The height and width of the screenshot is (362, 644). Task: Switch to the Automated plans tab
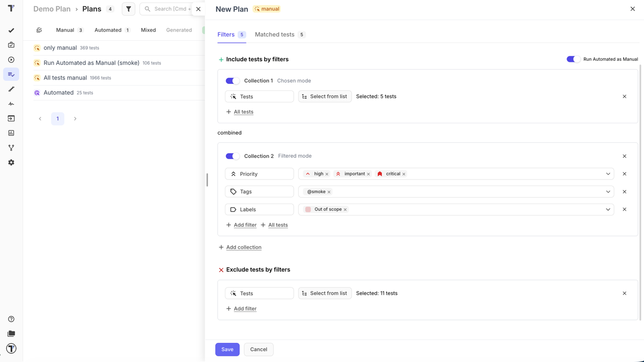[107, 30]
